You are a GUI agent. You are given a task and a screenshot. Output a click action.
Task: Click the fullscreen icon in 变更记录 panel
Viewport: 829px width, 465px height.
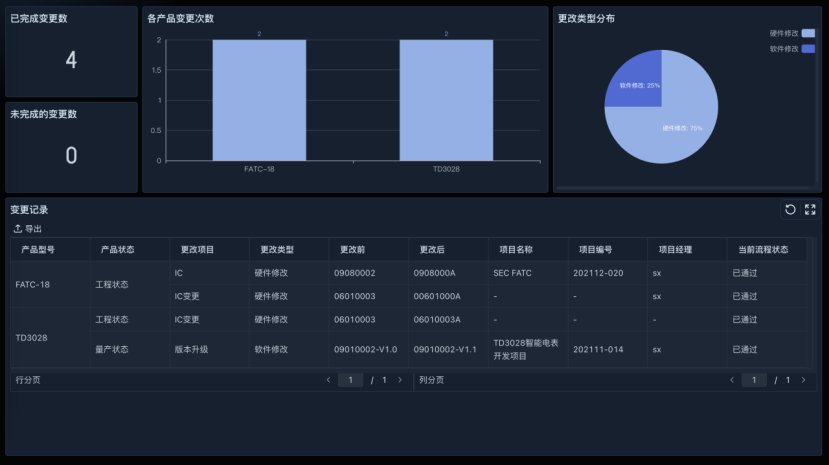coord(810,209)
